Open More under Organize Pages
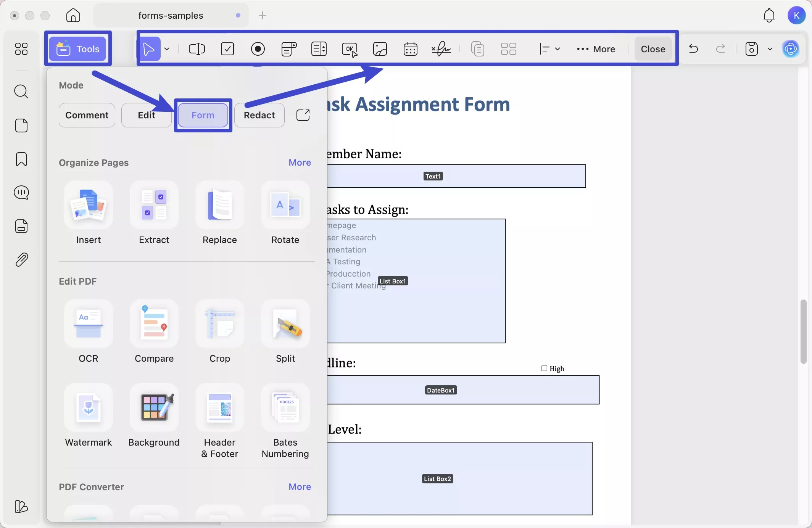The height and width of the screenshot is (528, 812). [300, 163]
